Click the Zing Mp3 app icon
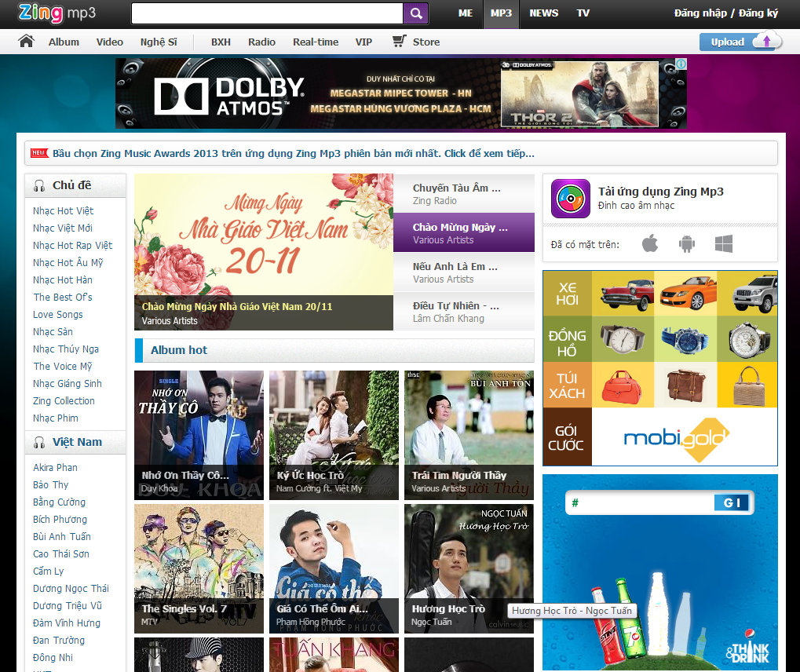Image resolution: width=800 pixels, height=672 pixels. [x=571, y=199]
